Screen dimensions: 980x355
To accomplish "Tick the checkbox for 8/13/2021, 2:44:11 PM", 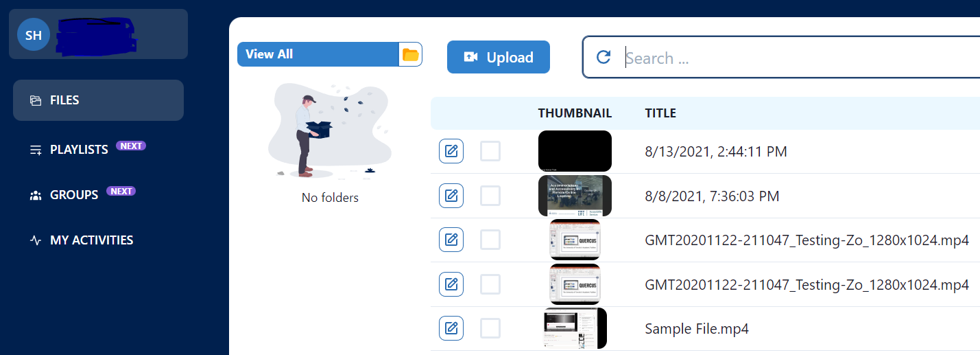I will (490, 151).
